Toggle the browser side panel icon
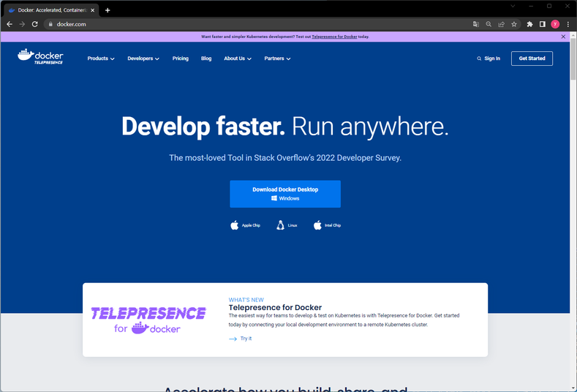 (x=543, y=24)
